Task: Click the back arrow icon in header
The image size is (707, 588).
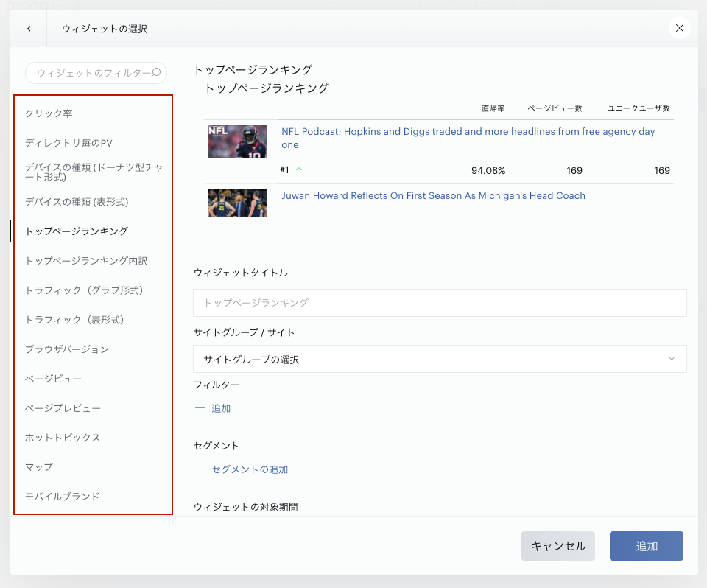Action: [x=29, y=29]
